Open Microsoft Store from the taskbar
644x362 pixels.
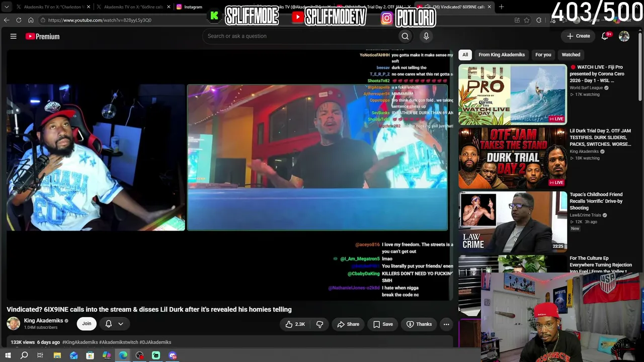pos(90,355)
